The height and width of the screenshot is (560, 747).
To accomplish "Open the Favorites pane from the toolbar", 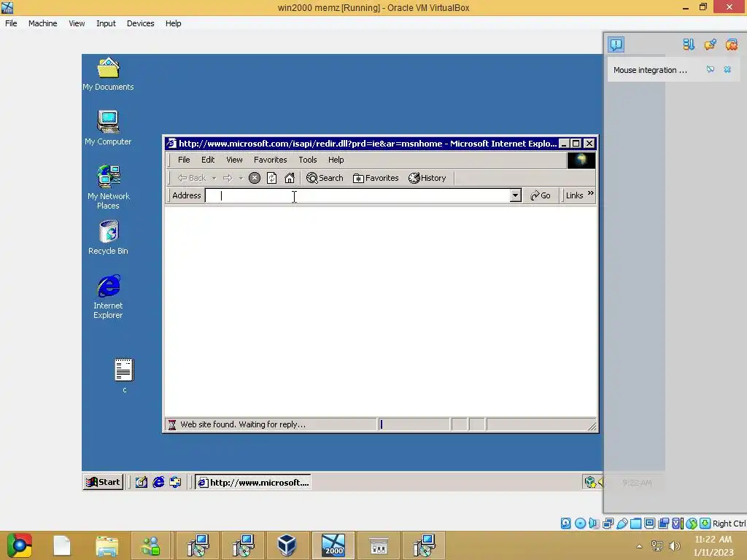I will (x=376, y=178).
